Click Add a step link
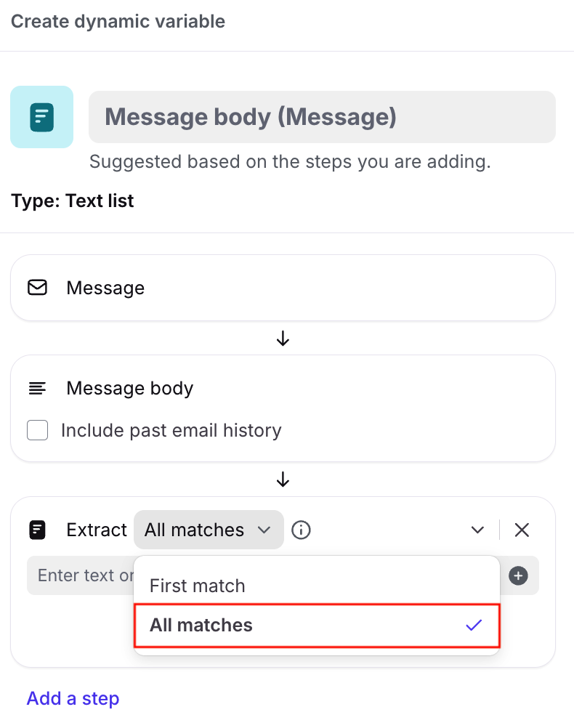The image size is (574, 728). tap(73, 698)
